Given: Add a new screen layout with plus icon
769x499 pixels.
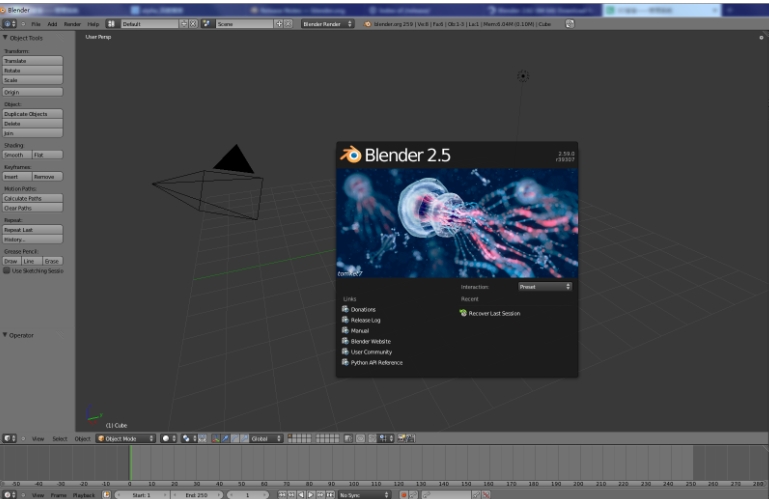Looking at the screenshot, I should [x=184, y=24].
